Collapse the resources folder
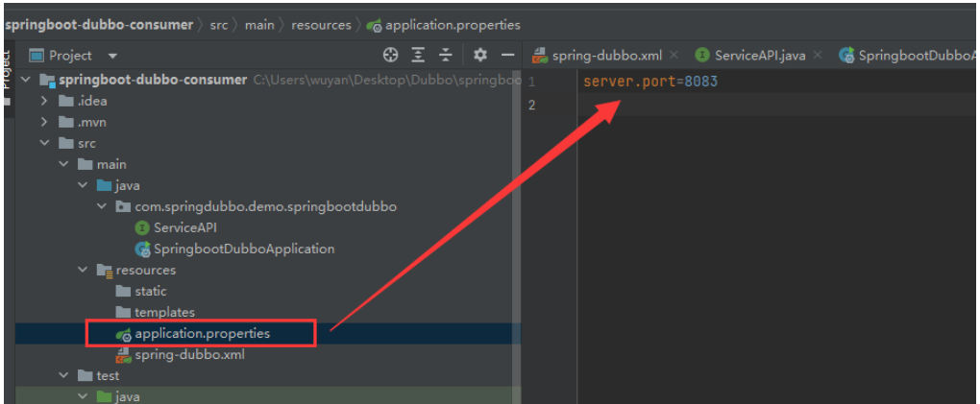Viewport: 980px width, 404px height. (82, 271)
